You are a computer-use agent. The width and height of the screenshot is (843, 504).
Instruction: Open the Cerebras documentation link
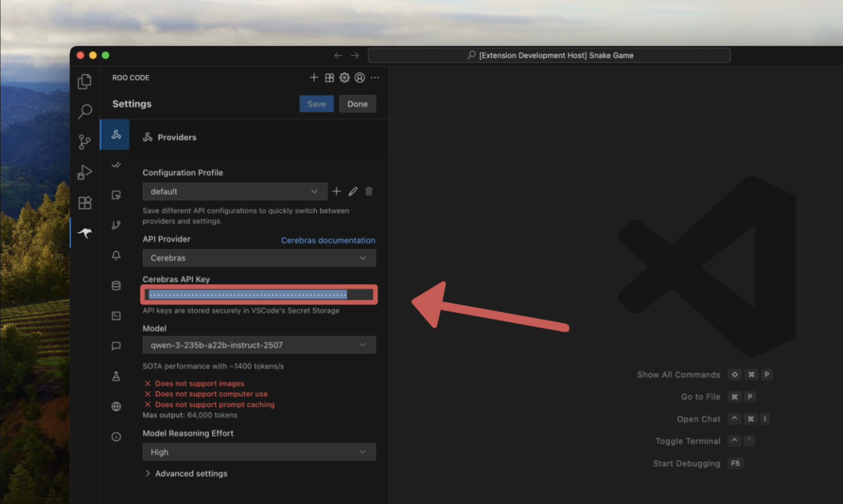(328, 240)
